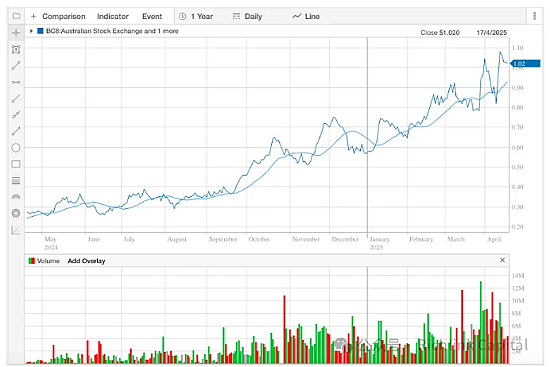550x367 pixels.
Task: Select the concentric circles tool
Action: 16,213
